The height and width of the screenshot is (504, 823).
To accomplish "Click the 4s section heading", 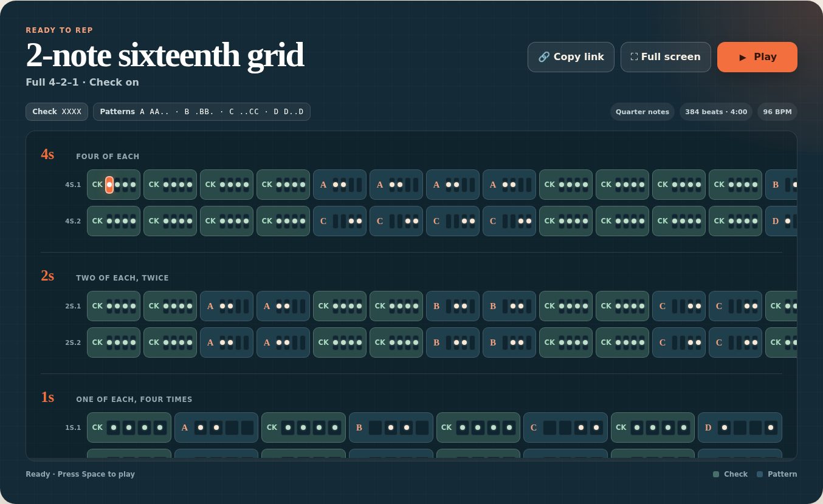I will 47,154.
